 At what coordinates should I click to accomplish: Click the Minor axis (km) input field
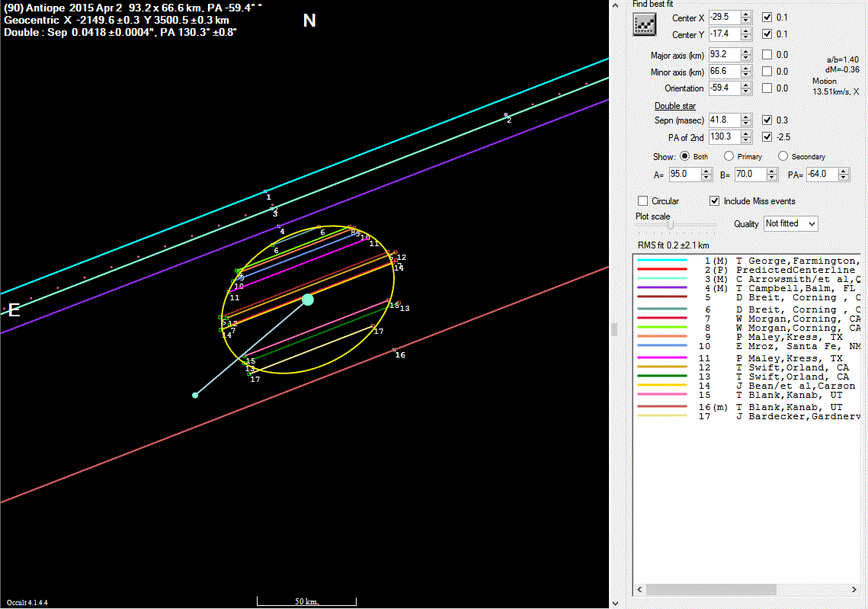click(x=725, y=71)
